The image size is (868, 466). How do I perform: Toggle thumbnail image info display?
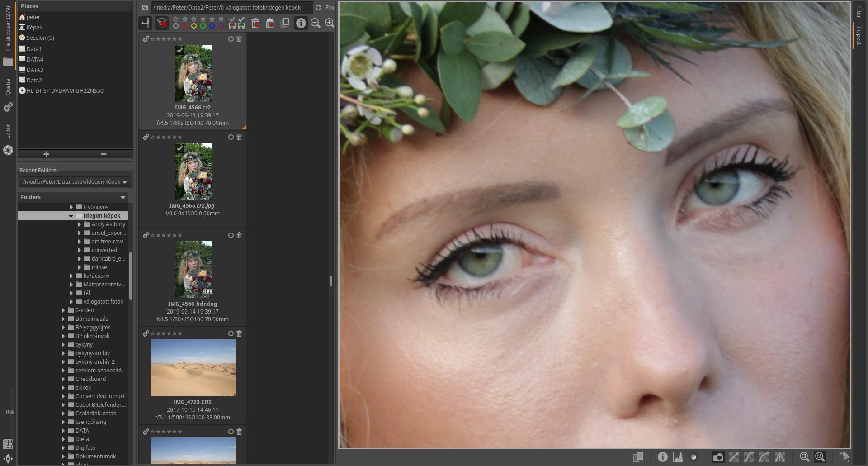point(301,23)
